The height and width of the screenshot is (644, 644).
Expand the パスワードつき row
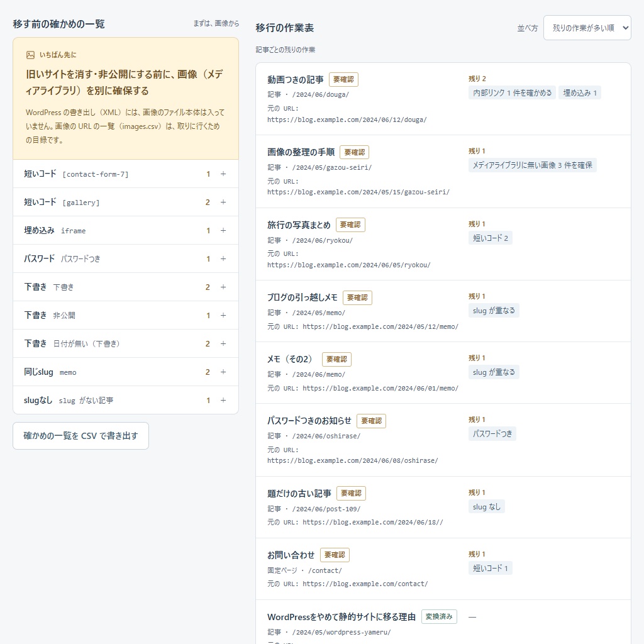[126, 258]
